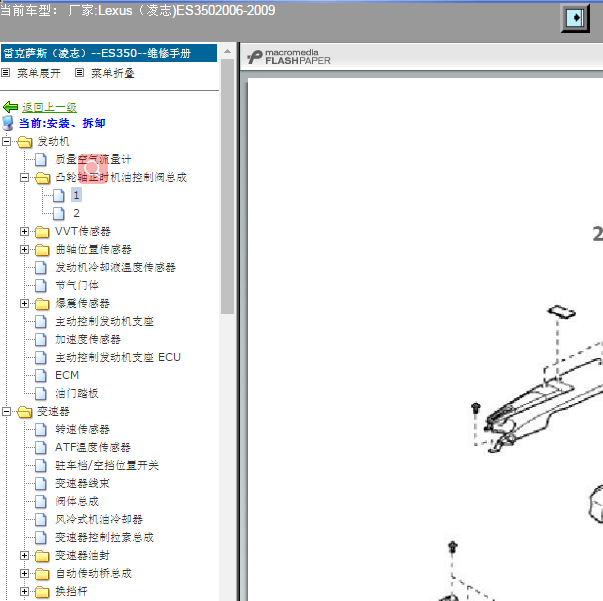
Task: Click the 变速器油封 folder icon
Action: point(42,556)
